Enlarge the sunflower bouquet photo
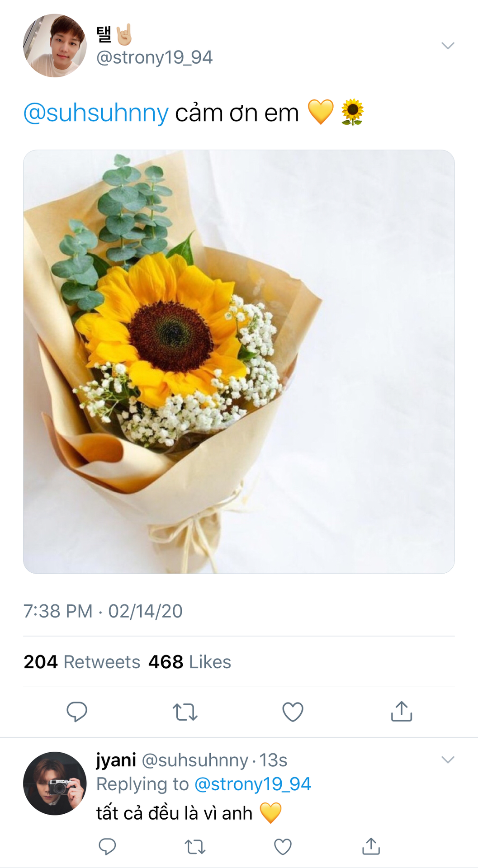 tap(239, 362)
